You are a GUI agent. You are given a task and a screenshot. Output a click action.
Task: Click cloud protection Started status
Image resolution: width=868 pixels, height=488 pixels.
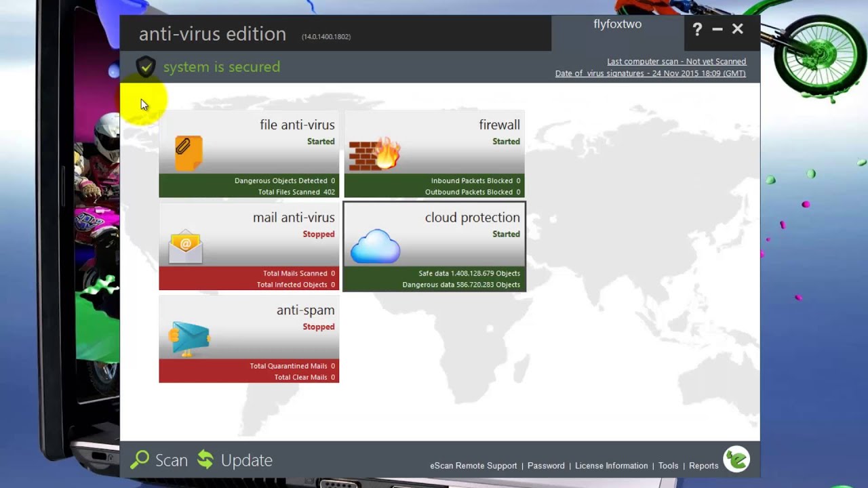(507, 235)
